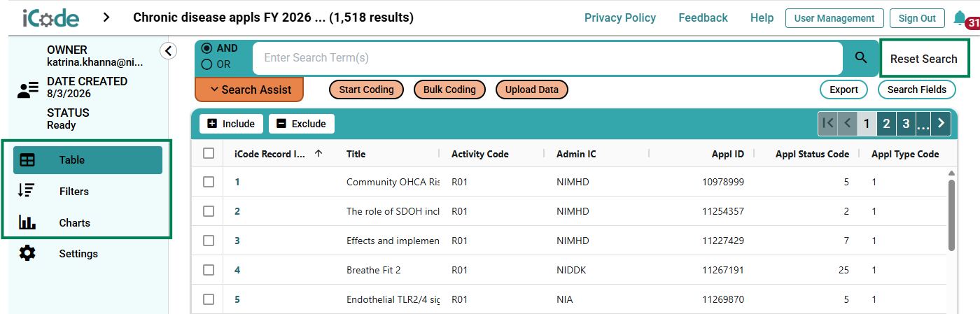Click the Activity Code column header
The width and height of the screenshot is (980, 314).
pyautogui.click(x=480, y=154)
